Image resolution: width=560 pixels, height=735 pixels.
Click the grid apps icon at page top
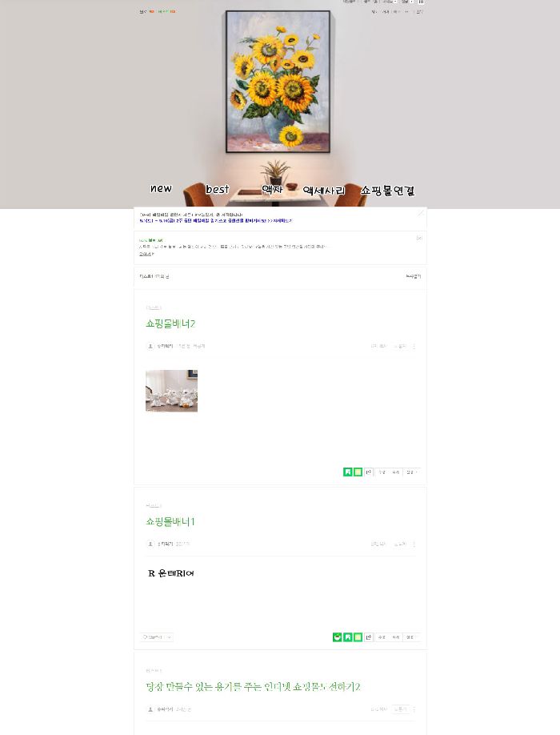point(421,2)
